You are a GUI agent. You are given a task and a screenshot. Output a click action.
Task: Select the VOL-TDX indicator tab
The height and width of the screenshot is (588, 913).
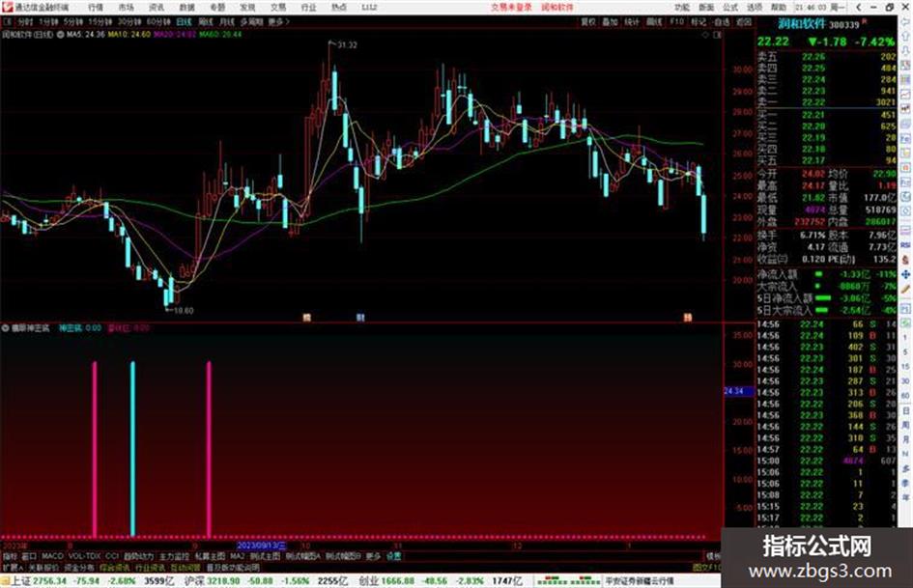coord(84,556)
